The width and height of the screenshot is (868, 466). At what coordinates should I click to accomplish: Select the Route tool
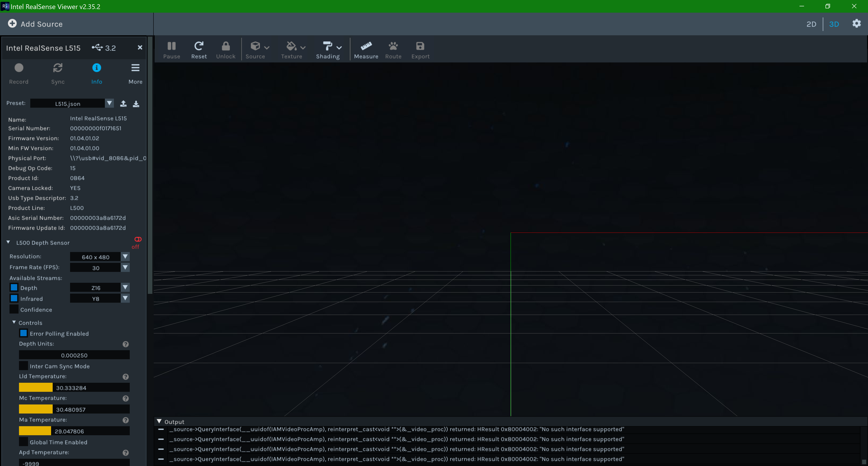[x=393, y=49]
